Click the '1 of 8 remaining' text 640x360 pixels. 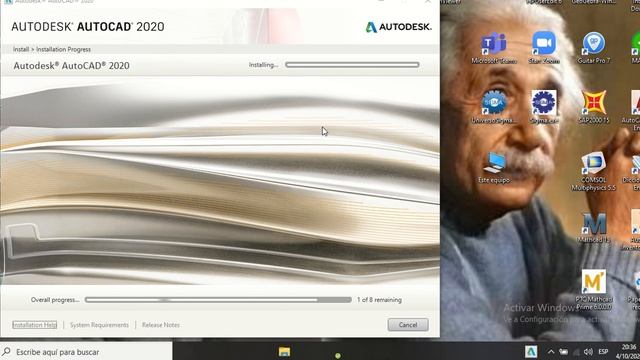click(x=379, y=300)
